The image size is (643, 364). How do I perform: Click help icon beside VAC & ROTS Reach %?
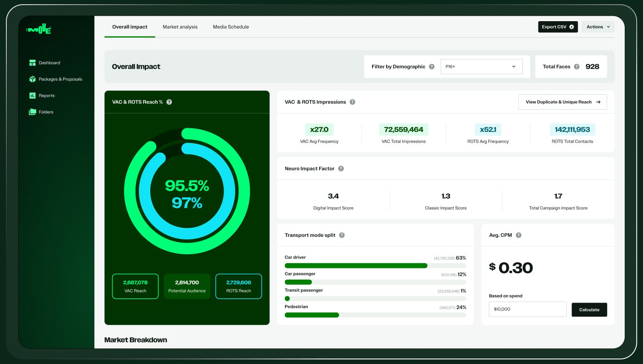pyautogui.click(x=169, y=102)
